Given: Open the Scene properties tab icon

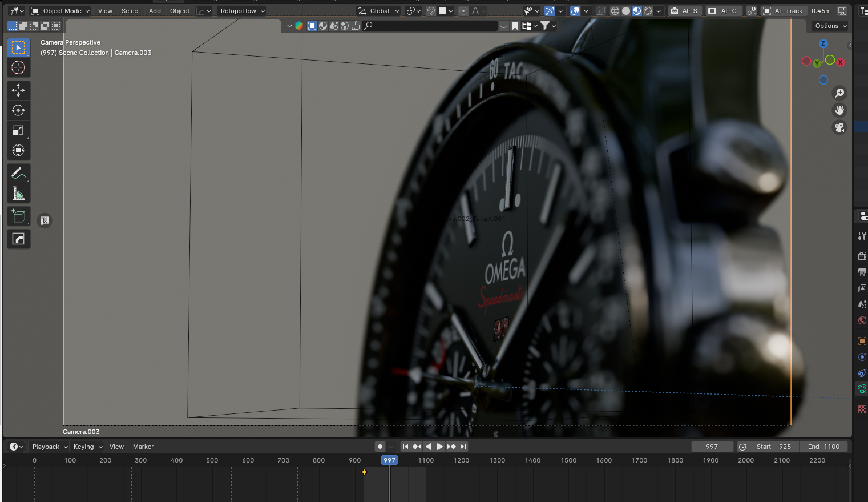Looking at the screenshot, I should [862, 304].
